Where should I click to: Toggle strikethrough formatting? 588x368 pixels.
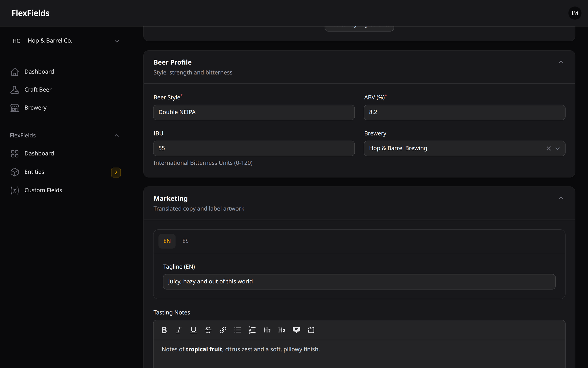[x=208, y=330]
